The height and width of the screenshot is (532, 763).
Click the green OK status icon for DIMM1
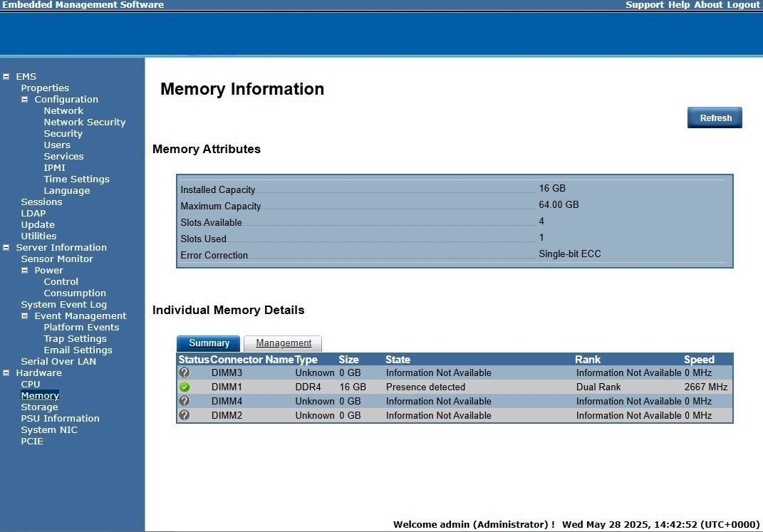185,387
